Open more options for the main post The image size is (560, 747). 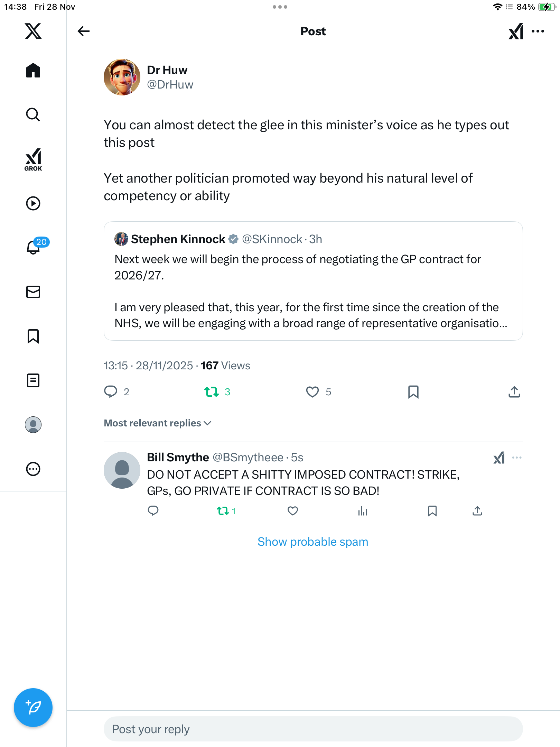tap(538, 31)
